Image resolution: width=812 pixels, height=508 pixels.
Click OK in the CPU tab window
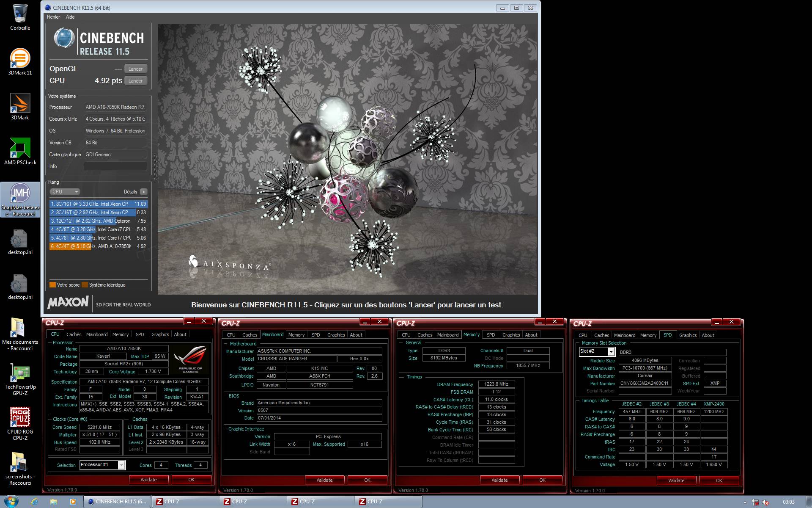192,480
